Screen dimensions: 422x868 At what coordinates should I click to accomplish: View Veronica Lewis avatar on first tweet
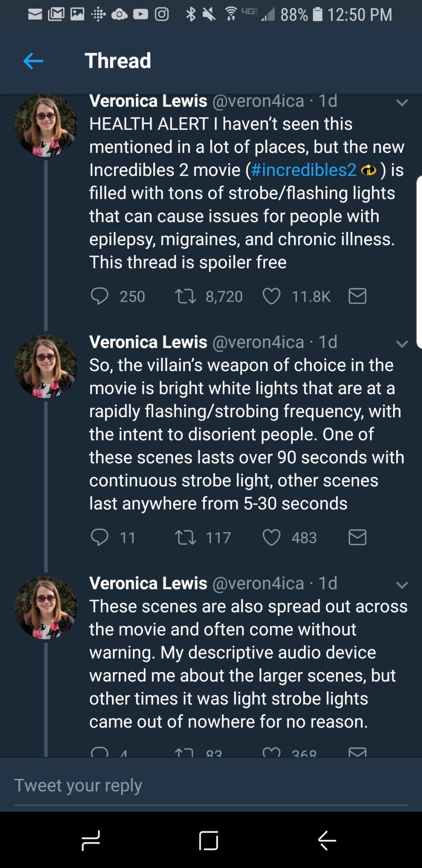[46, 125]
